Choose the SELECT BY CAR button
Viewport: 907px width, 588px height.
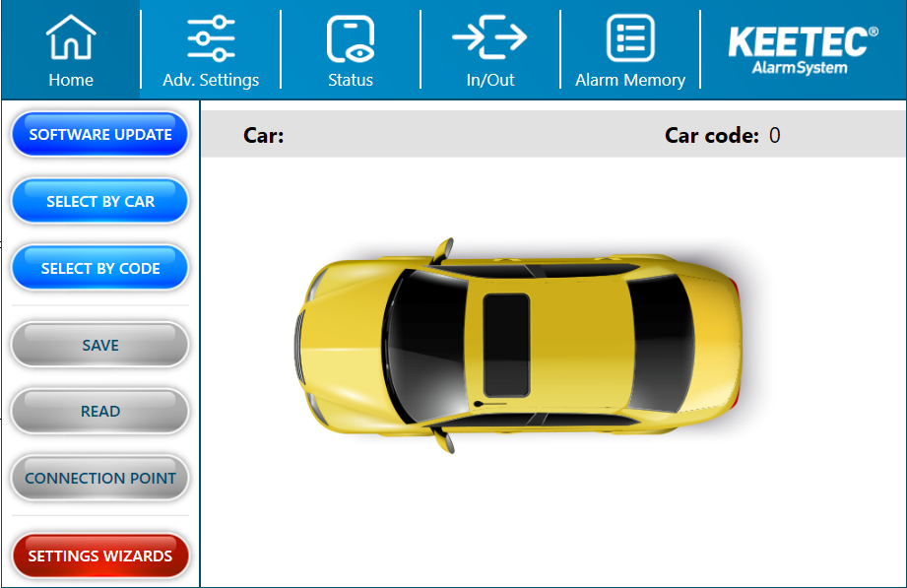pos(100,201)
